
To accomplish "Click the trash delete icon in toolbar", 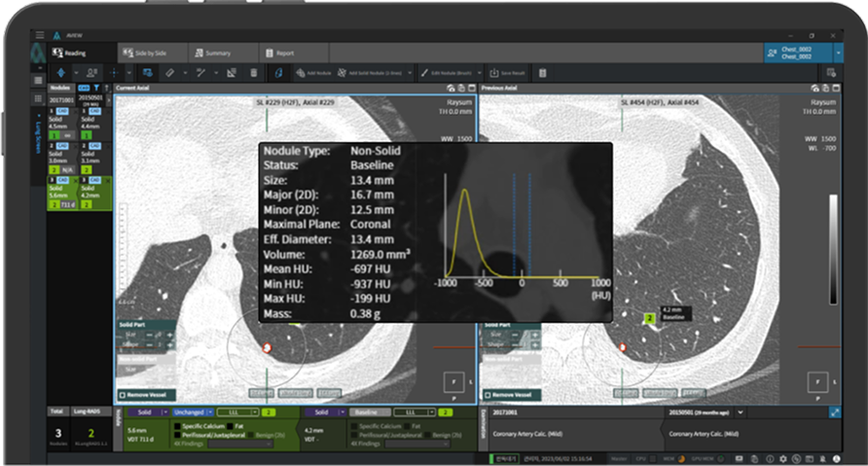I will pos(254,73).
